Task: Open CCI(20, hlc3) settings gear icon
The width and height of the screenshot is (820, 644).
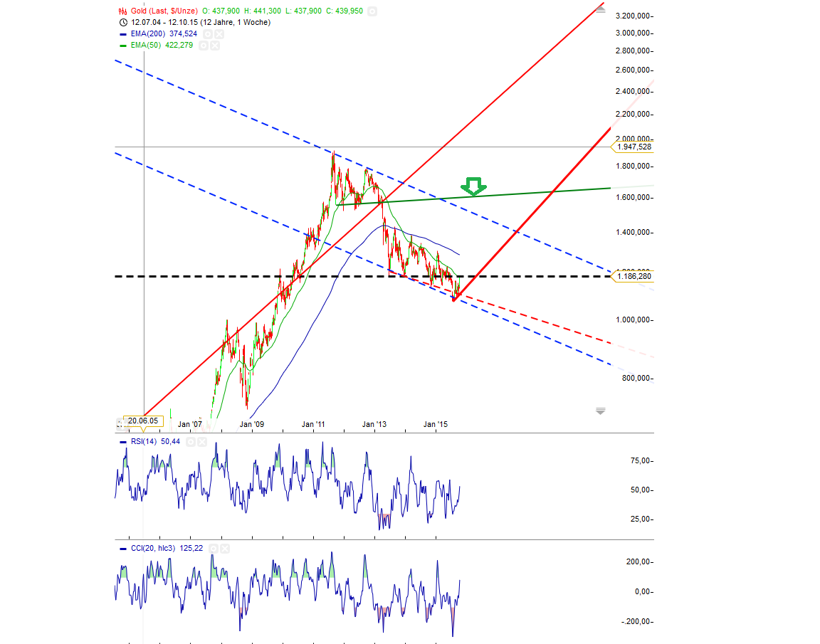Action: pyautogui.click(x=214, y=549)
